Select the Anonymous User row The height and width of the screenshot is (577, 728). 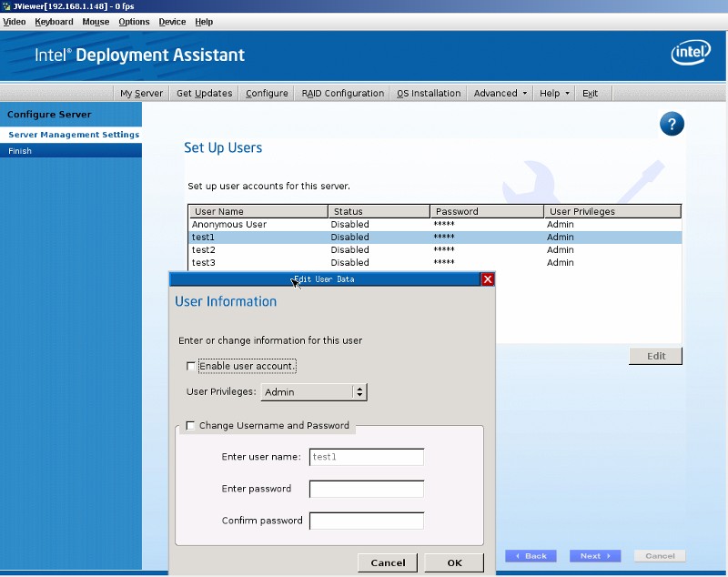coord(435,224)
